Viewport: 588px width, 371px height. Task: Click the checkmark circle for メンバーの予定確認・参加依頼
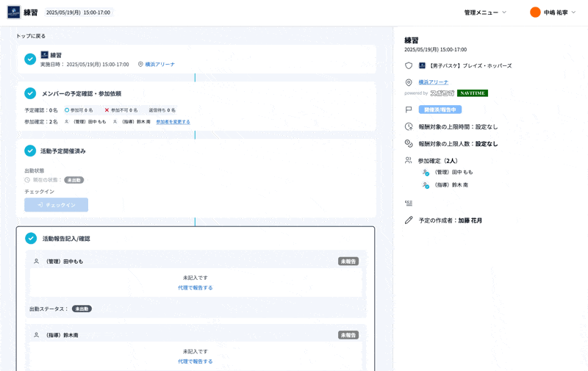coord(30,93)
